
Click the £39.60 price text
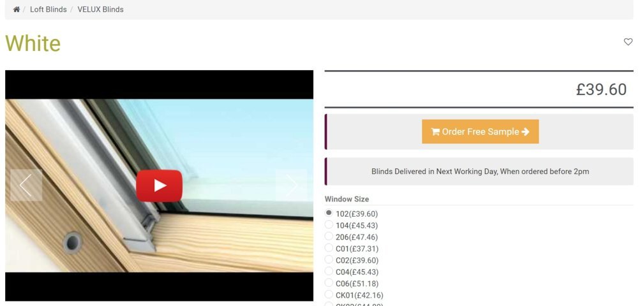pyautogui.click(x=601, y=89)
